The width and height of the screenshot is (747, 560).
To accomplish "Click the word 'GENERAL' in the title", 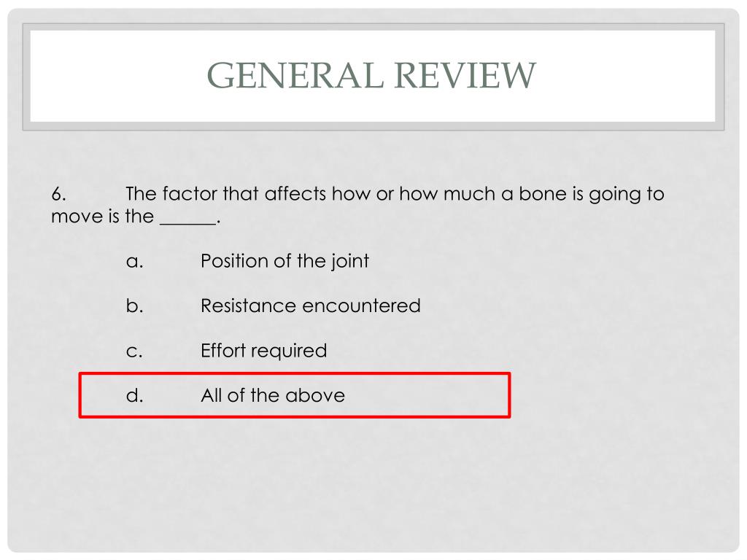I will click(295, 75).
